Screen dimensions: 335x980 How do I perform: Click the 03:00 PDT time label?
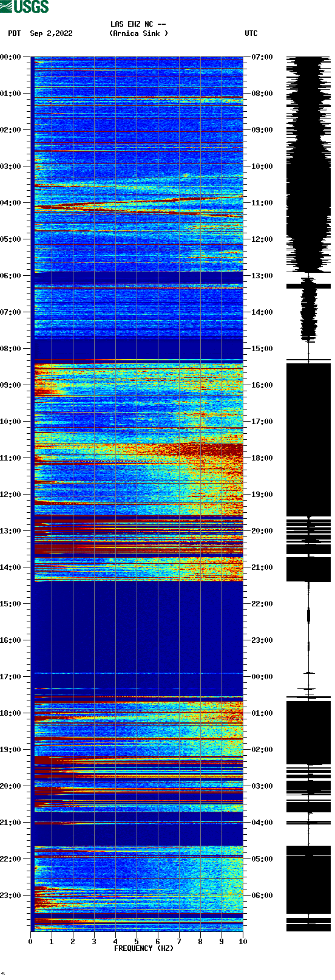tap(11, 166)
